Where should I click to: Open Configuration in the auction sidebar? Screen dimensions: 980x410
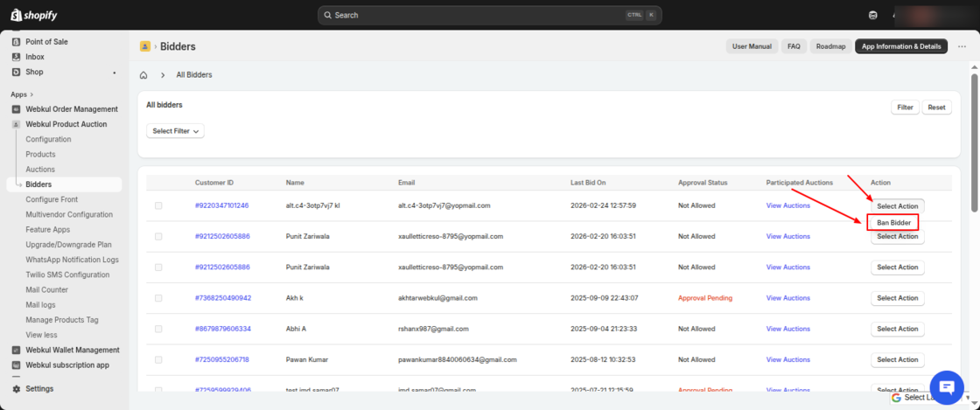tap(48, 139)
